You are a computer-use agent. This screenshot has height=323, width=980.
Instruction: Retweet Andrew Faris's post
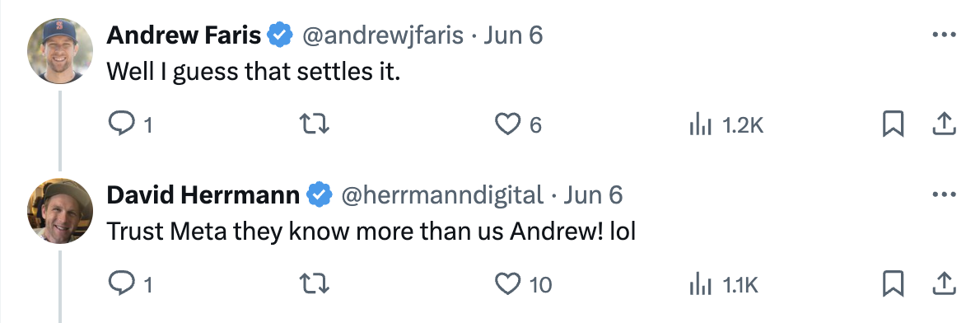pos(315,125)
